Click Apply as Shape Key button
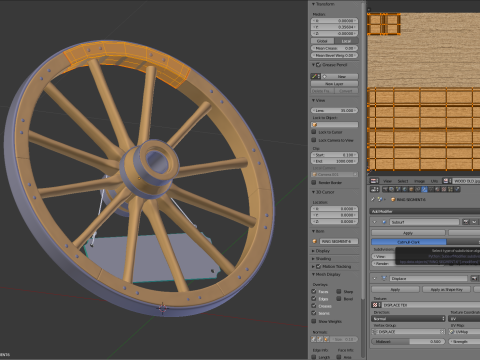This screenshot has width=480, height=360. 447,289
